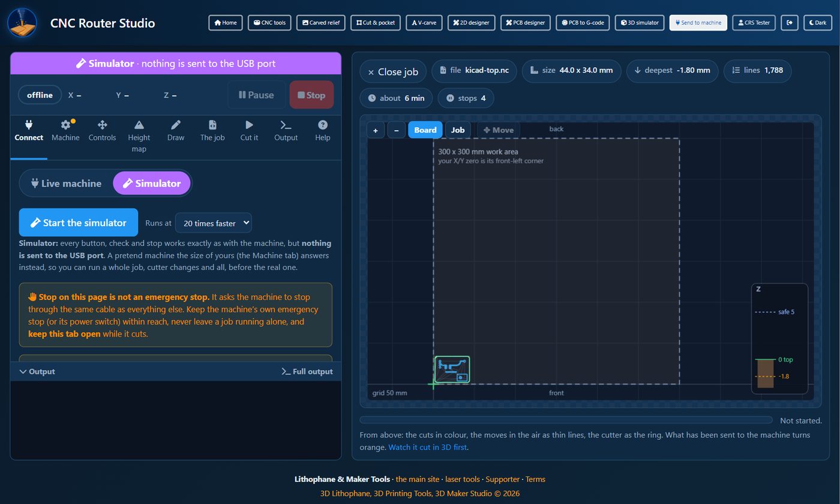840x504 pixels.
Task: Open CNC tools page
Action: click(x=269, y=23)
